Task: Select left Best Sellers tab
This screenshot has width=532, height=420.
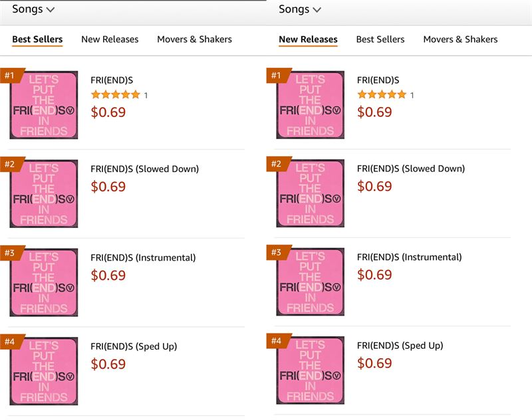Action: pos(37,39)
